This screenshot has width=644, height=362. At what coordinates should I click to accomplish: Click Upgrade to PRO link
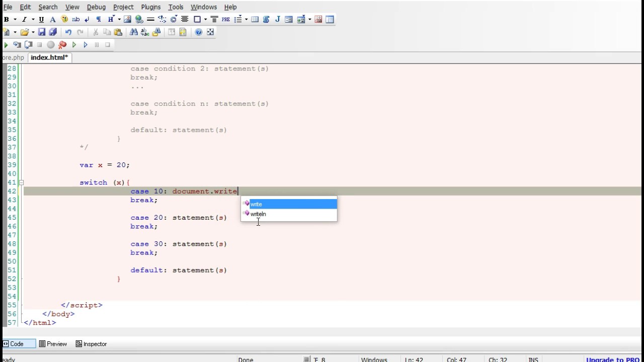pyautogui.click(x=613, y=360)
